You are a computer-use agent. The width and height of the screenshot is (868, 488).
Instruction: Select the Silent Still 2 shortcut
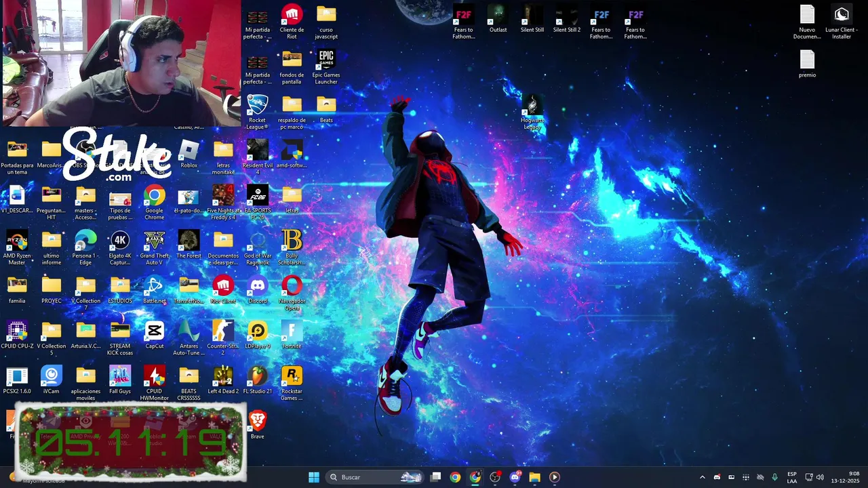coord(567,19)
